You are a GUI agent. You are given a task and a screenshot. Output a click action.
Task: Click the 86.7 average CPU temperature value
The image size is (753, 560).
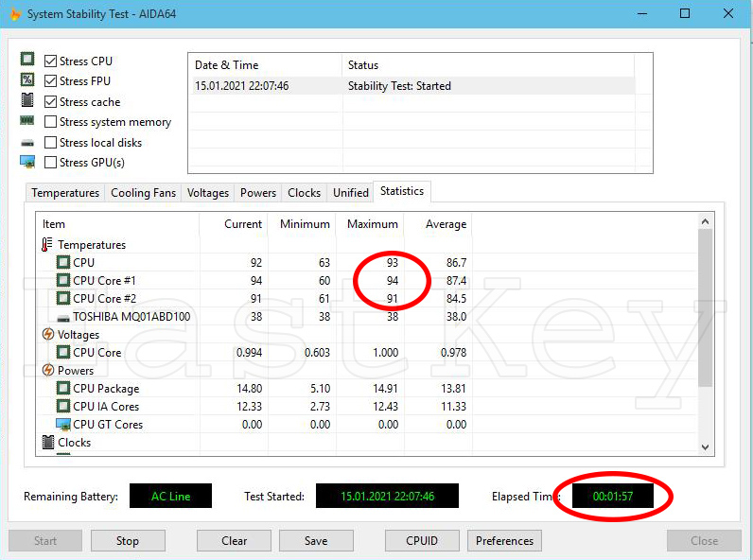coord(456,263)
